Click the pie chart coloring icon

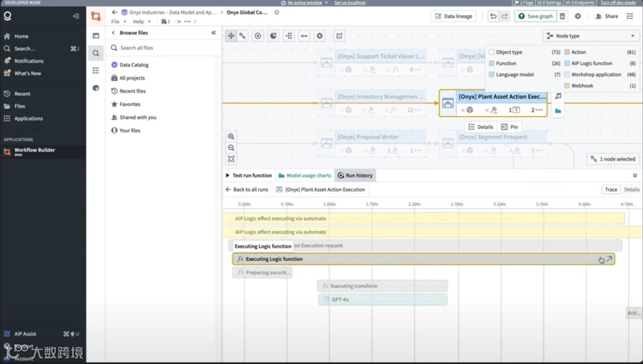[x=273, y=36]
